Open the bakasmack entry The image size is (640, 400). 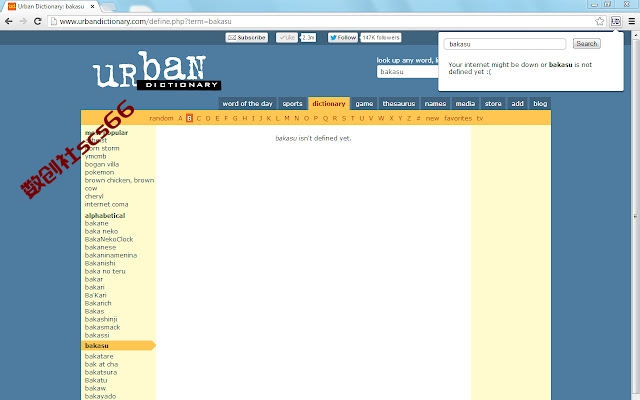coord(102,327)
